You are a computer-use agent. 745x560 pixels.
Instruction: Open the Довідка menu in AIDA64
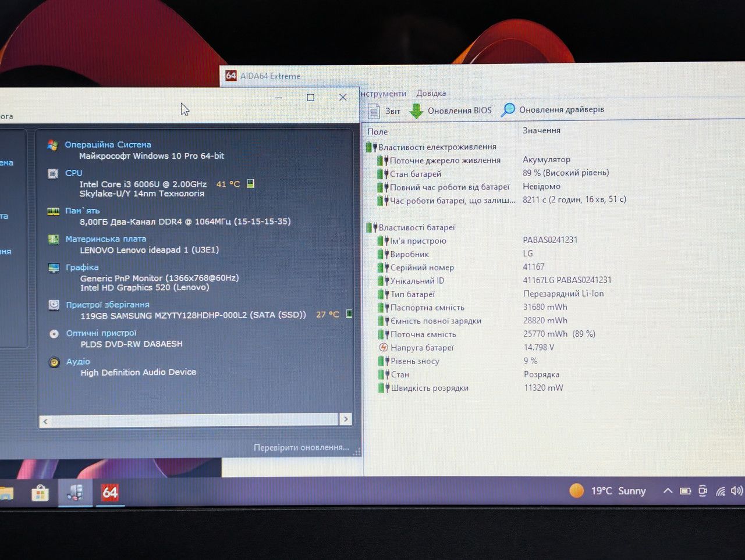[x=431, y=93]
